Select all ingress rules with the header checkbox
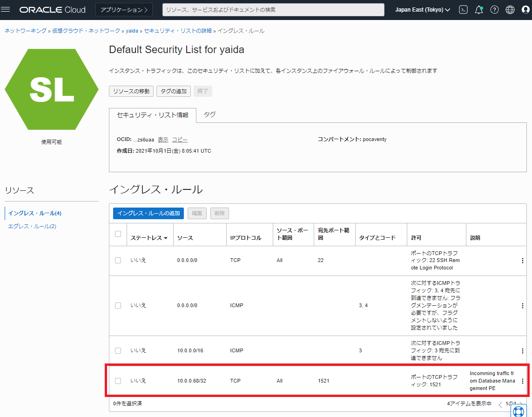532x417 pixels. coord(118,234)
